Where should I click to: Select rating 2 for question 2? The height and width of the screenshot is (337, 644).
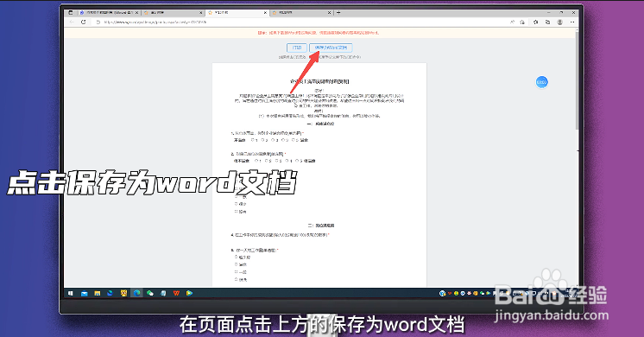267,161
